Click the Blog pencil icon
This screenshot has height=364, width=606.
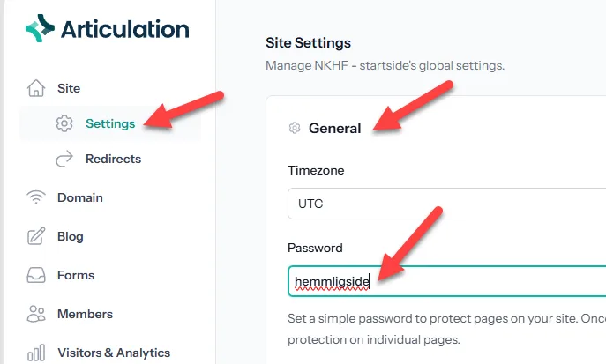tap(36, 236)
